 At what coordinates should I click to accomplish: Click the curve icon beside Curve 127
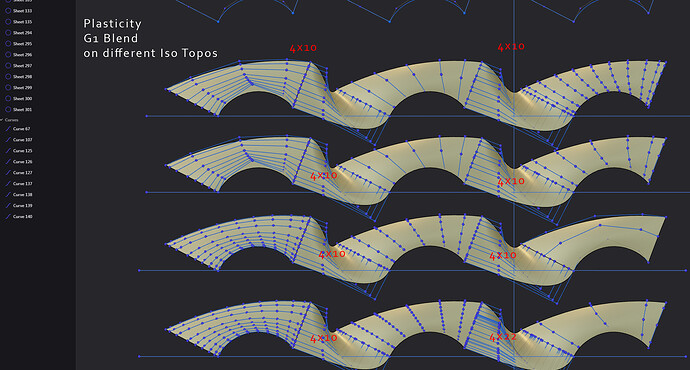[x=8, y=173]
